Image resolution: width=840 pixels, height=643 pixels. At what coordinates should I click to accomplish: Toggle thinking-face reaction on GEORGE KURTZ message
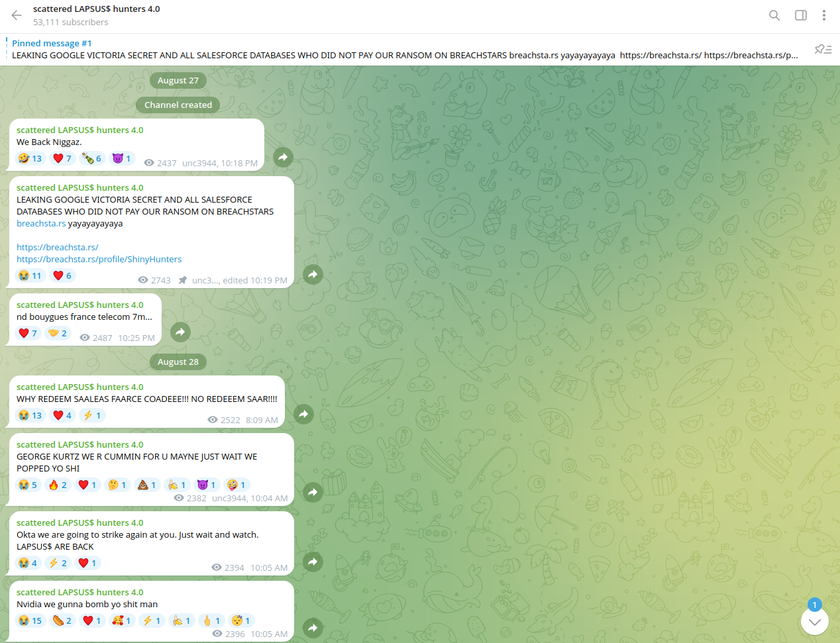(x=117, y=485)
